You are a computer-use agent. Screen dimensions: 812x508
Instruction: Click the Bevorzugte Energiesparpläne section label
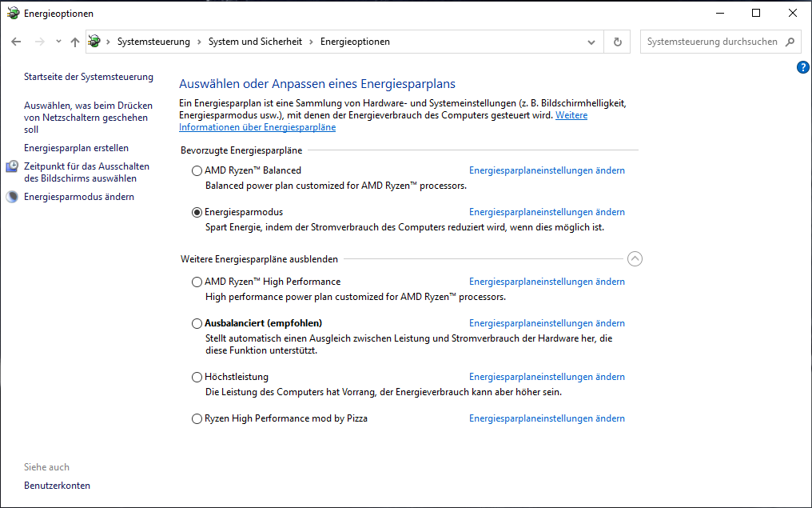tap(241, 150)
